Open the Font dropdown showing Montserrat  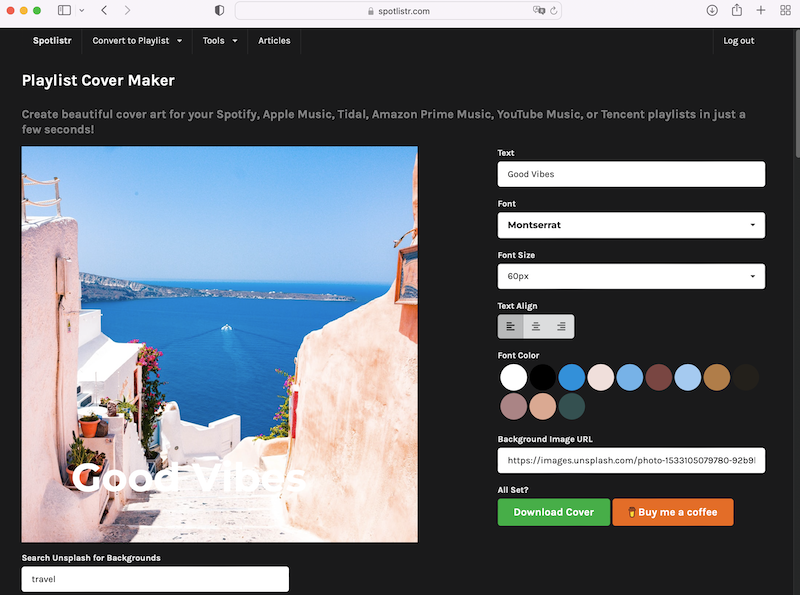click(x=631, y=225)
